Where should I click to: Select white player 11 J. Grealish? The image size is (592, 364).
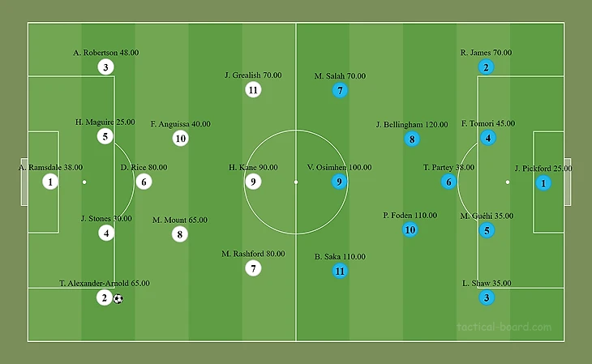pyautogui.click(x=253, y=90)
